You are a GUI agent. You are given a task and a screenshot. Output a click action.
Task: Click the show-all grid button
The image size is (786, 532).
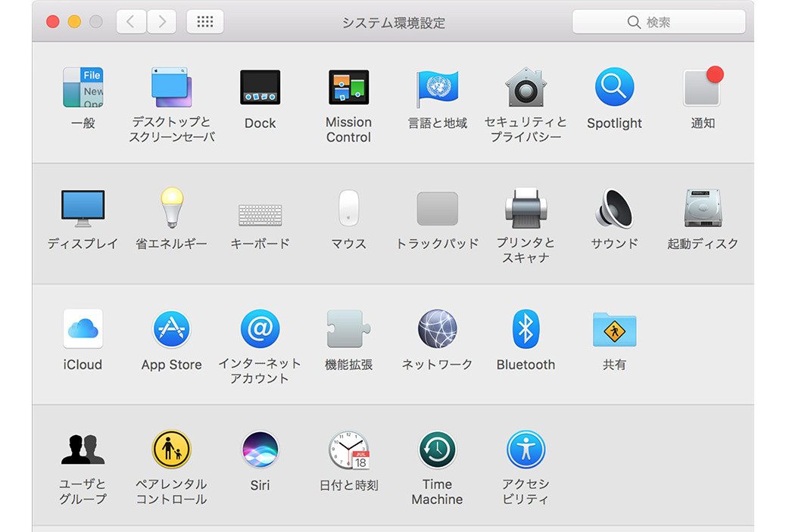click(205, 21)
